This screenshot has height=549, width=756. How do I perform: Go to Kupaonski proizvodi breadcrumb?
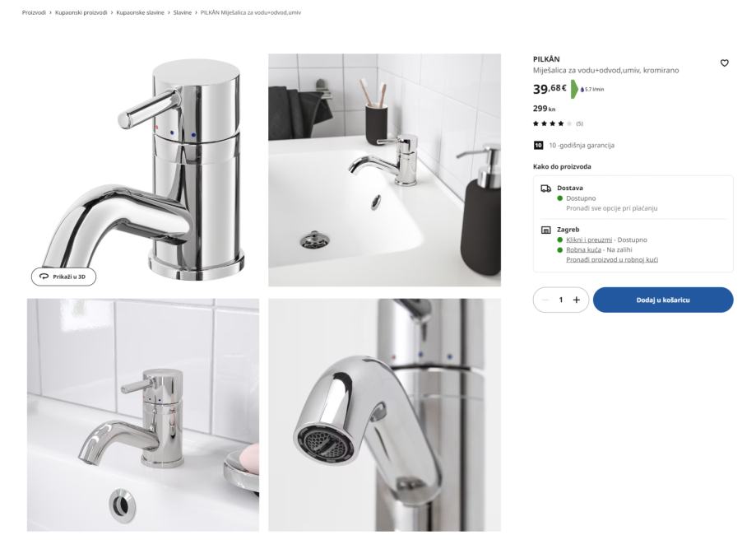pyautogui.click(x=81, y=12)
